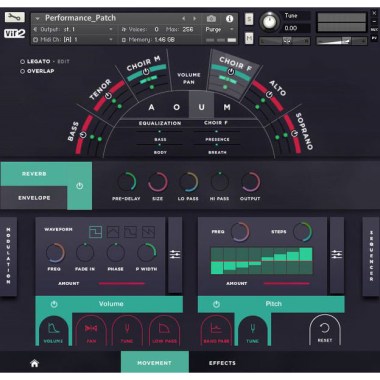
Task: Go to next patch arrow
Action: pyautogui.click(x=195, y=19)
